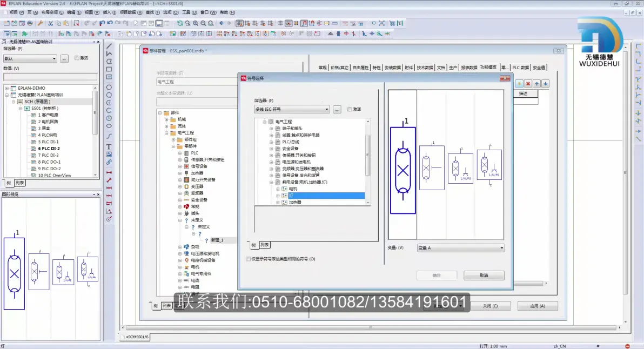Image resolution: width=644 pixels, height=349 pixels.
Task: Click the wrench settings icon
Action: pos(40,23)
